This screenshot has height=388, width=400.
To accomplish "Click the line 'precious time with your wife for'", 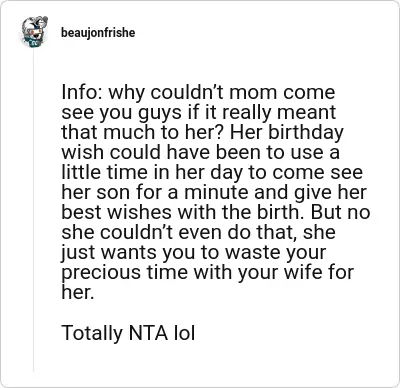I will [207, 272].
